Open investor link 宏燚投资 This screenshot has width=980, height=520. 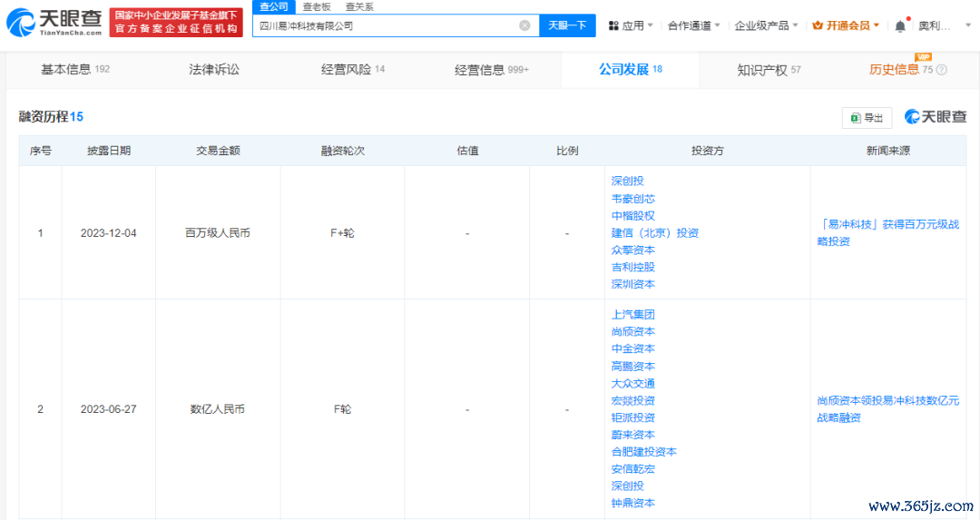coord(633,400)
